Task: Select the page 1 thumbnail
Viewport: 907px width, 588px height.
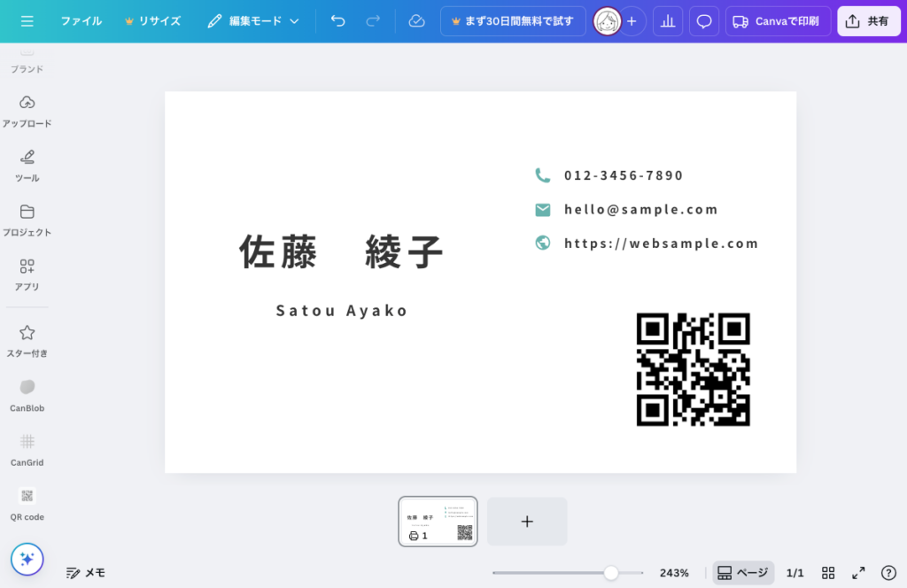Action: 438,521
